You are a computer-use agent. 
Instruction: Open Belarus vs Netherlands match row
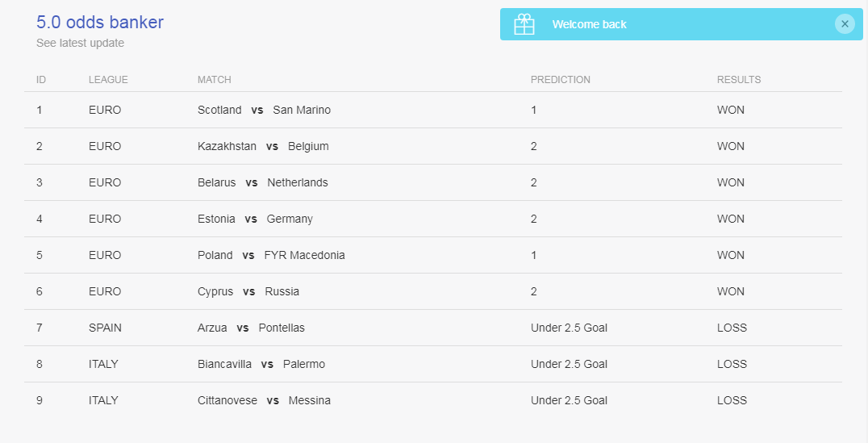tap(433, 182)
